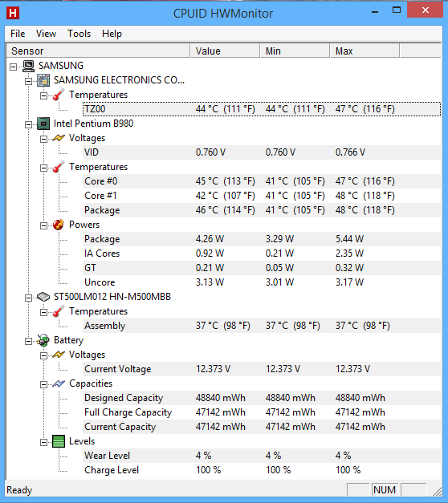Collapse the Battery node
The height and width of the screenshot is (503, 448).
[29, 341]
